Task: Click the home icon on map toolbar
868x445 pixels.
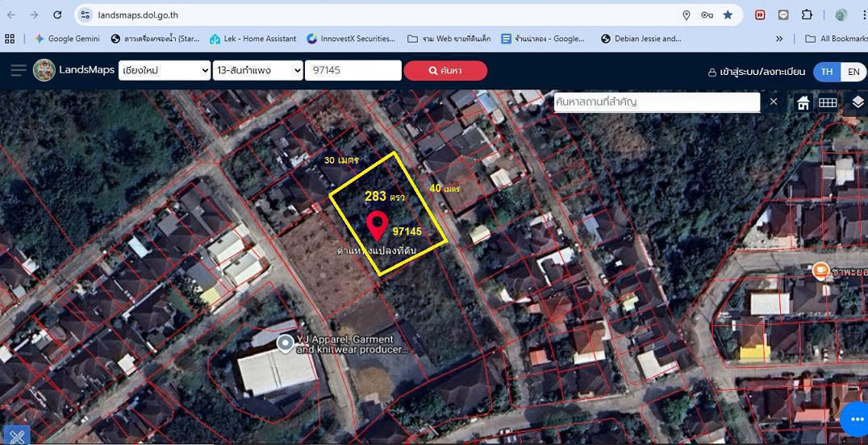Action: (x=803, y=102)
